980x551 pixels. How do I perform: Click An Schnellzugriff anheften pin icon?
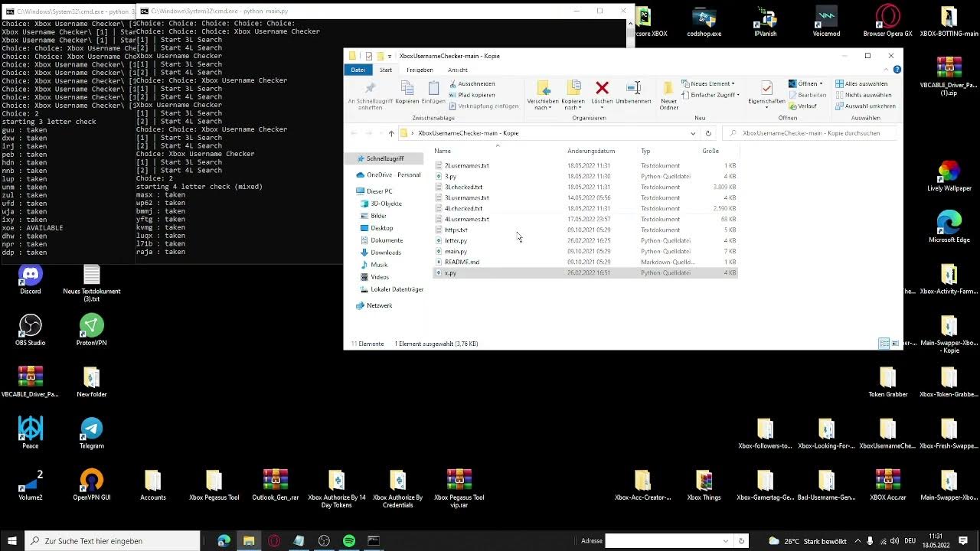(x=370, y=88)
